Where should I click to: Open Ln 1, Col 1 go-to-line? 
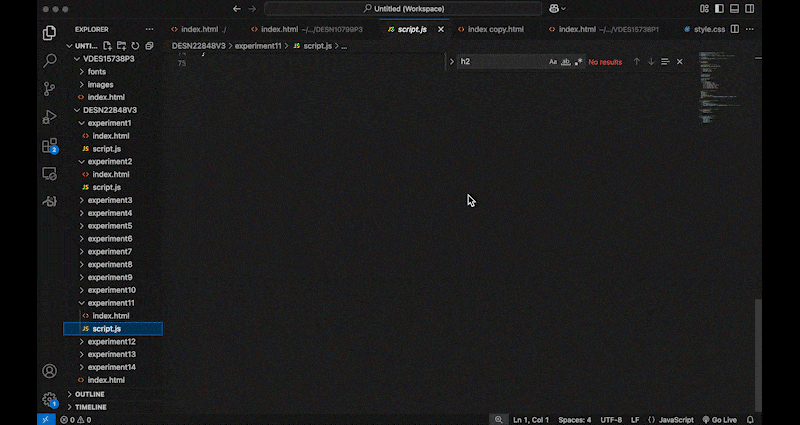pos(531,420)
